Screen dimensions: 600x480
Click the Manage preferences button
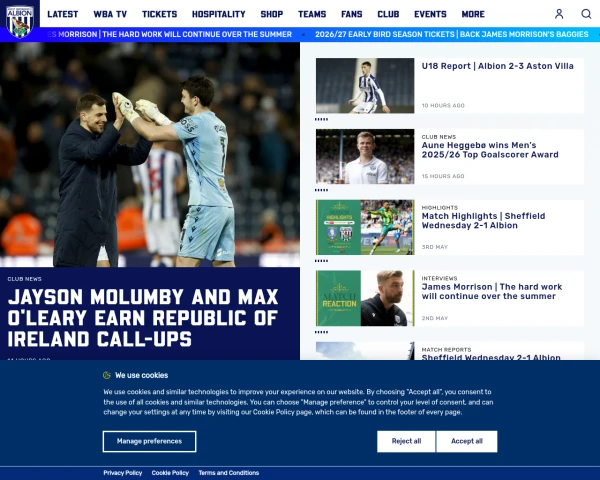150,441
